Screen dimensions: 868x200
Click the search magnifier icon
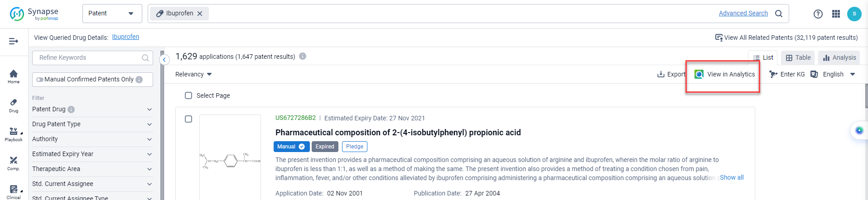(778, 14)
